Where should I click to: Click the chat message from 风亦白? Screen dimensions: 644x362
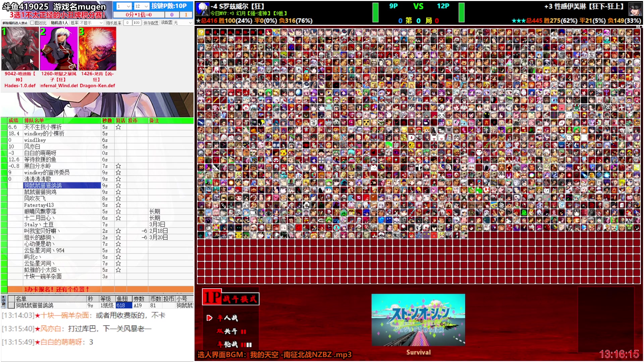(x=76, y=329)
